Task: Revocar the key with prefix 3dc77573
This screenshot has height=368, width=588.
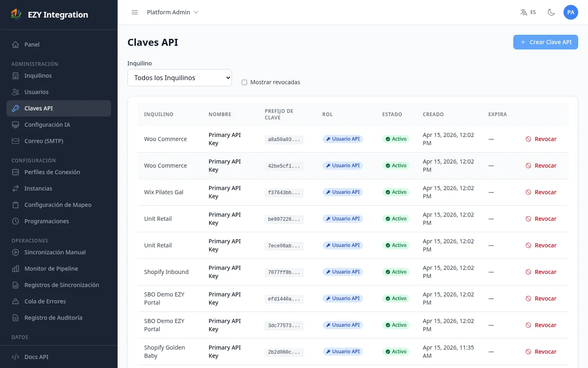Action: [541, 325]
